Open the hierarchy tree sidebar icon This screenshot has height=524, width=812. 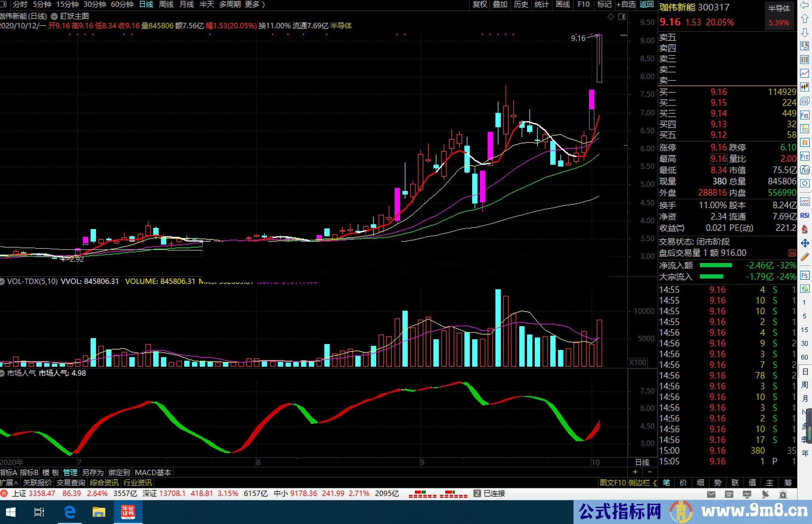pyautogui.click(x=805, y=129)
